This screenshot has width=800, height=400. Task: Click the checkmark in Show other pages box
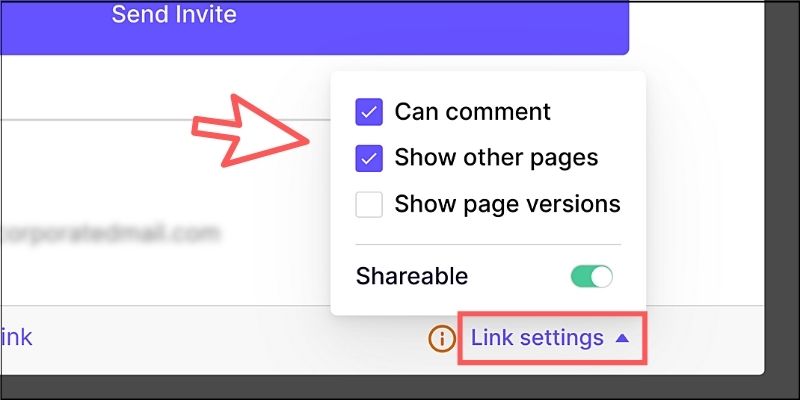click(369, 159)
